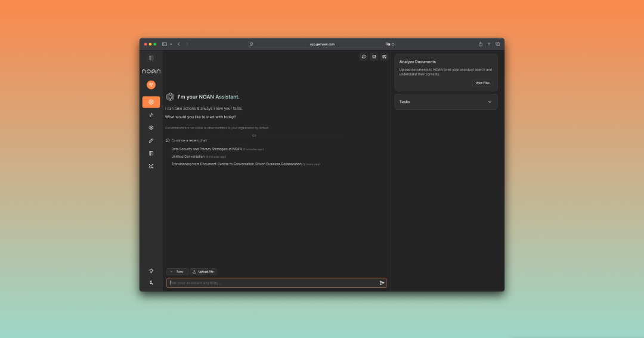Expand the Tasks panel chevron
644x338 pixels.
[490, 102]
